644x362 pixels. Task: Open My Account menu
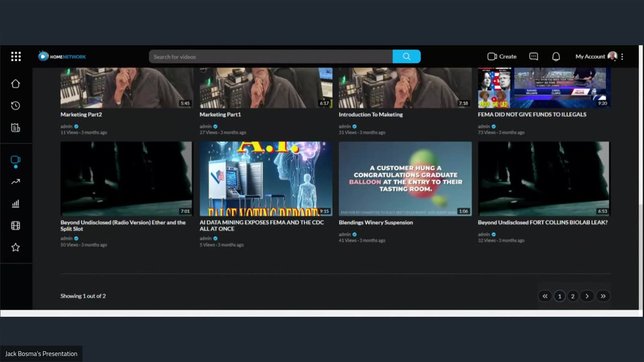[x=596, y=56]
